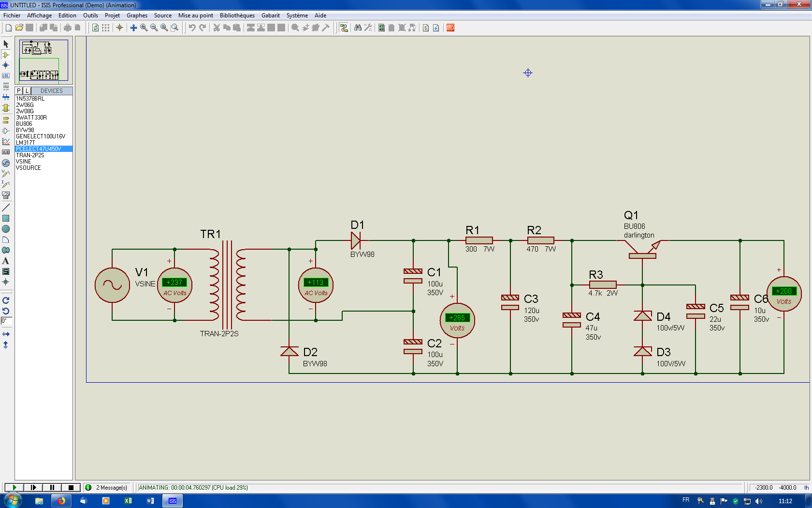Rotate selection clockwise
This screenshot has width=812, height=508.
pyautogui.click(x=6, y=300)
